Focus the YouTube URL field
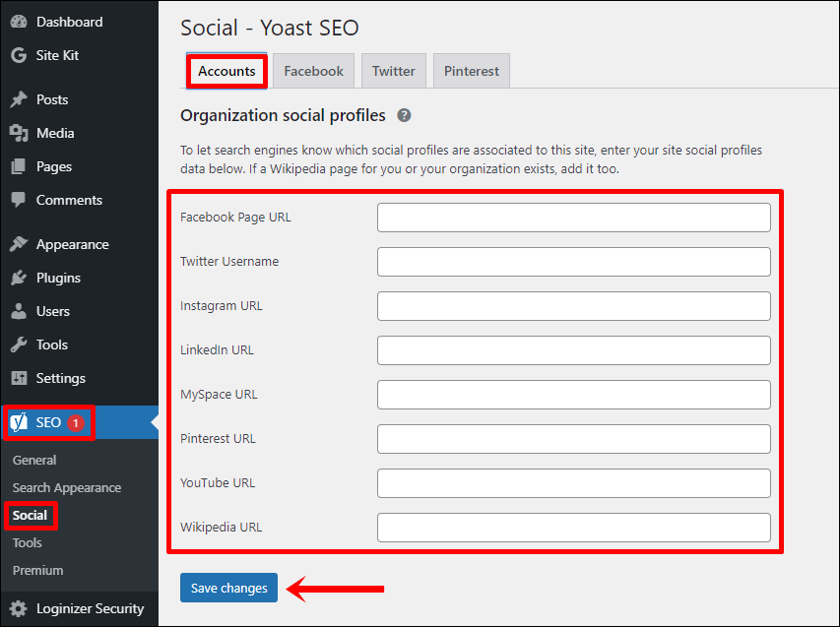The height and width of the screenshot is (627, 840). 574,483
